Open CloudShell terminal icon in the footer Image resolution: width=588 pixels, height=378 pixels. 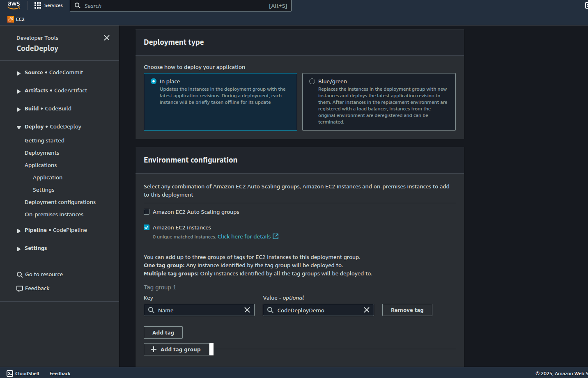pos(10,373)
